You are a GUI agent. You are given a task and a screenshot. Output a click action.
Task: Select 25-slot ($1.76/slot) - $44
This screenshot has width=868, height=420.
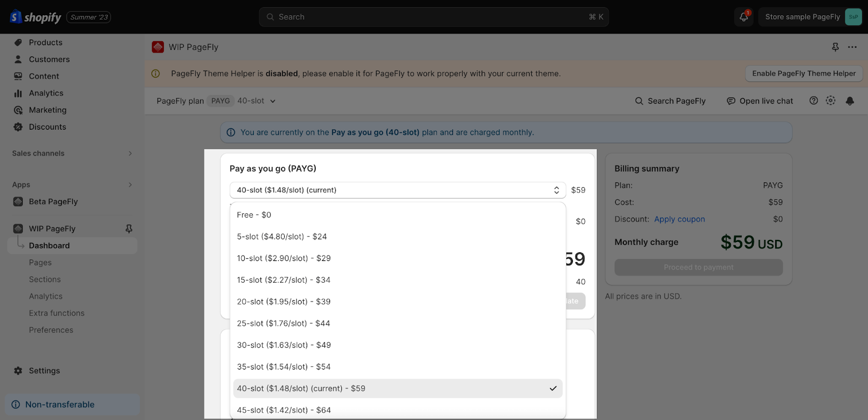click(398, 323)
